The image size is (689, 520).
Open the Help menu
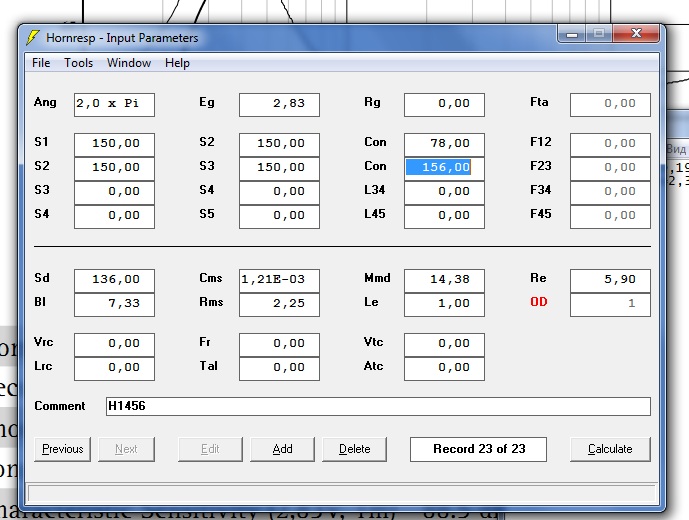click(x=177, y=63)
